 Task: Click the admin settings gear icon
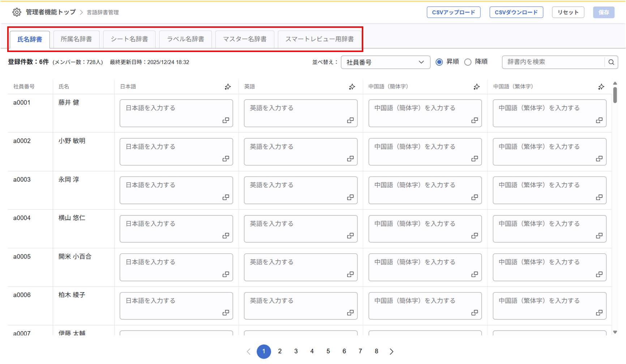click(x=17, y=12)
